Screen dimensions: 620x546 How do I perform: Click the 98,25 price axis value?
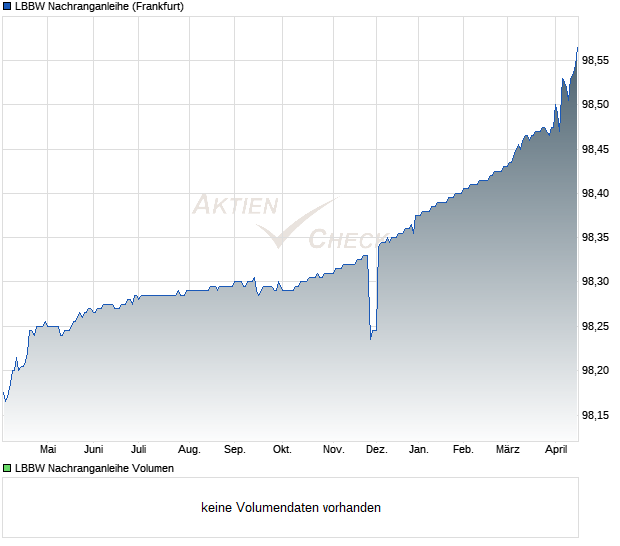pyautogui.click(x=595, y=327)
